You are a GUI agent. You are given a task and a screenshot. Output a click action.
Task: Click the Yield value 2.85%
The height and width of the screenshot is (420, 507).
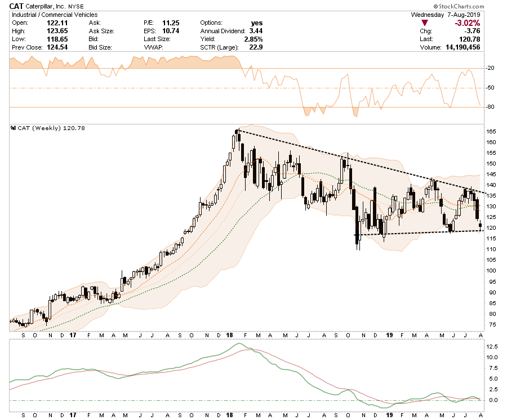(x=253, y=39)
